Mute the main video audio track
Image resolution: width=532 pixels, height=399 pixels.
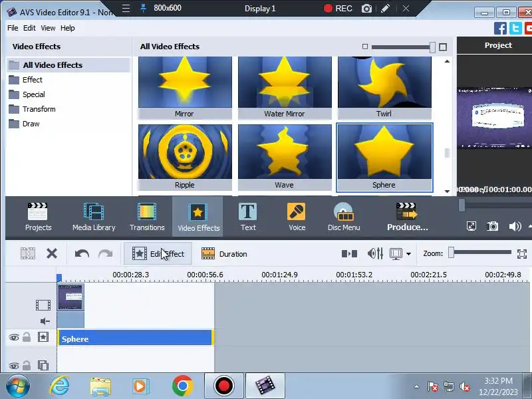coord(45,321)
